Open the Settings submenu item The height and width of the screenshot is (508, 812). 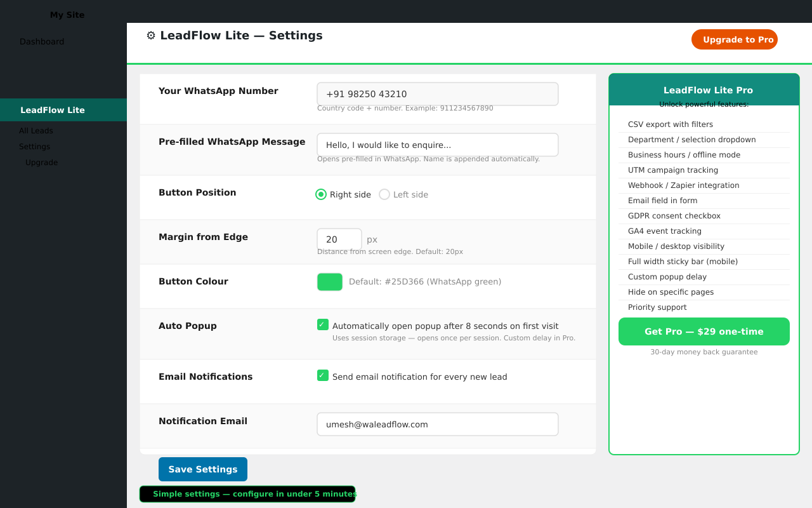34,147
